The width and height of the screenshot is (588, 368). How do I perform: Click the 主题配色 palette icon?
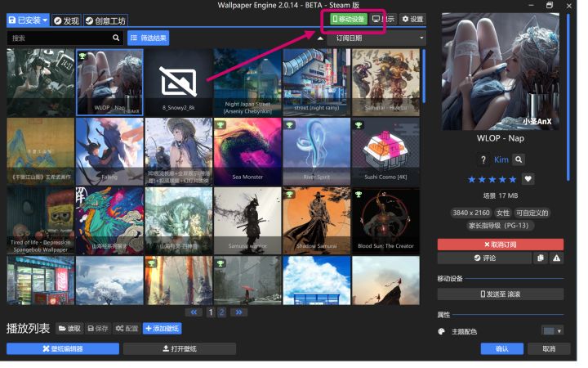[x=441, y=331]
